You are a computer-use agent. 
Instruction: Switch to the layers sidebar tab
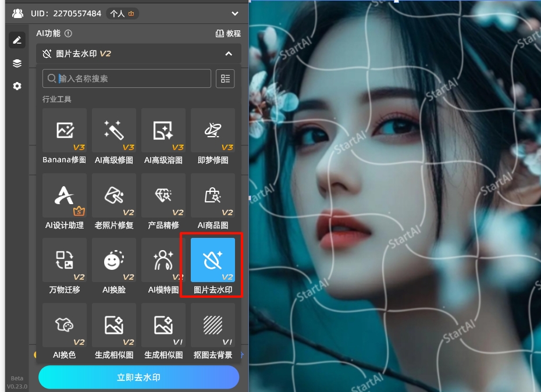17,63
